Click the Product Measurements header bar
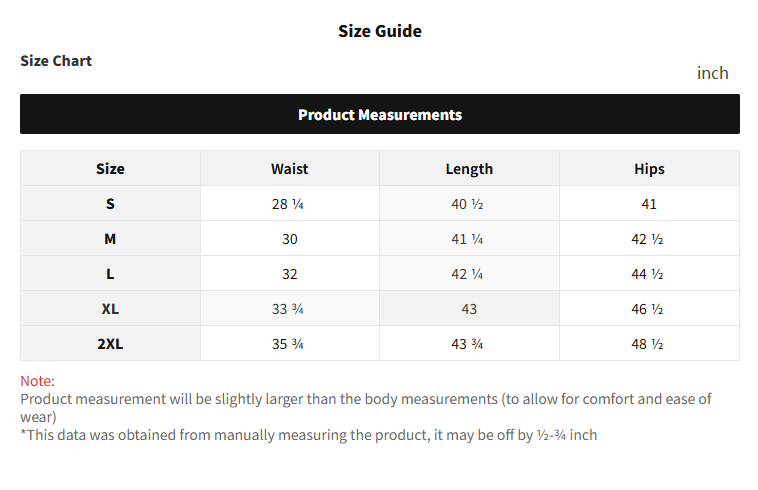This screenshot has width=758, height=490. pos(380,114)
